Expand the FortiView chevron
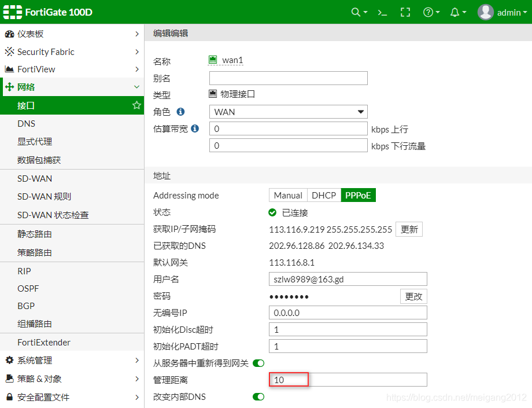 point(136,69)
